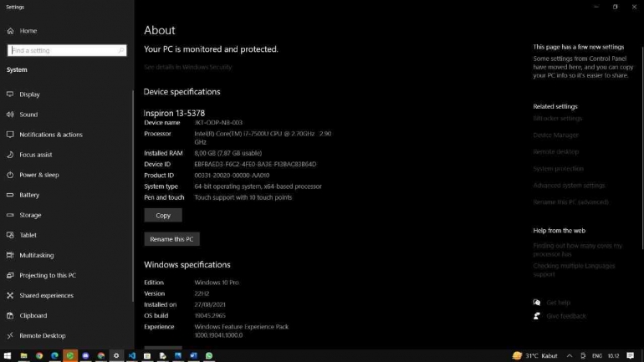Launch Microsoft Edge from taskbar
Viewport: 644px width, 362px height.
[54, 355]
